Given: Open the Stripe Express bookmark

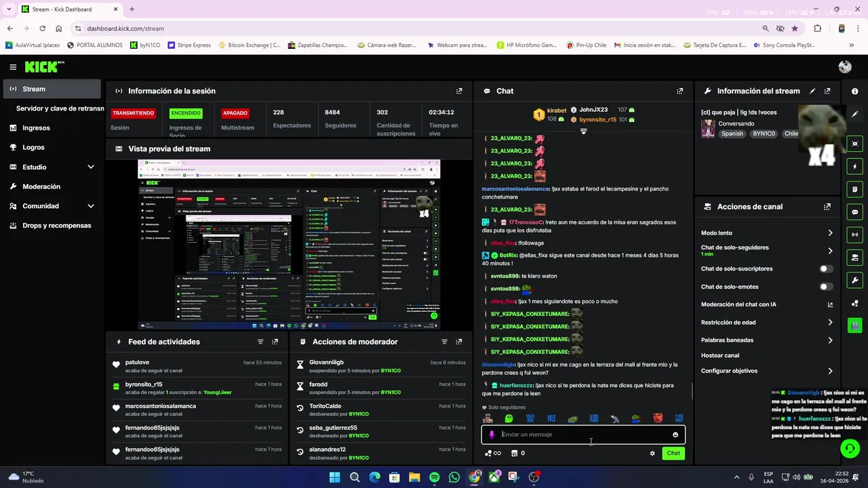Looking at the screenshot, I should 189,45.
